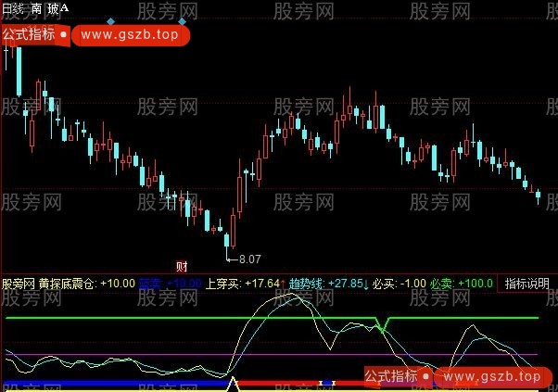Click the green V-shaped dip on top line
Screen dimensions: 558x392
tap(382, 324)
